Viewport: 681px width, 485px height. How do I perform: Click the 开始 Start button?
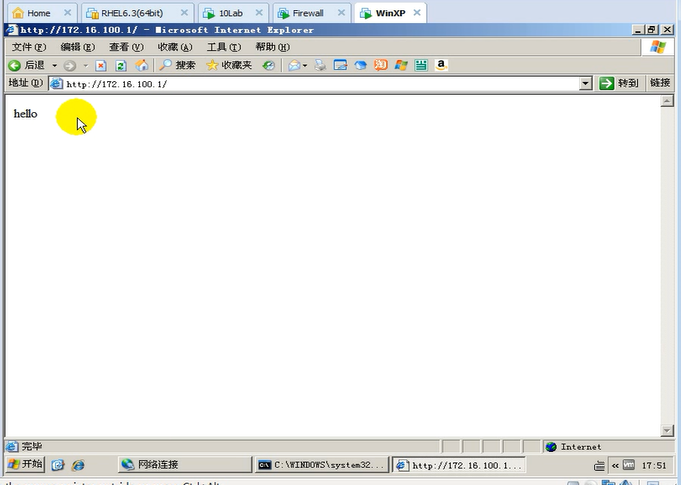click(26, 465)
